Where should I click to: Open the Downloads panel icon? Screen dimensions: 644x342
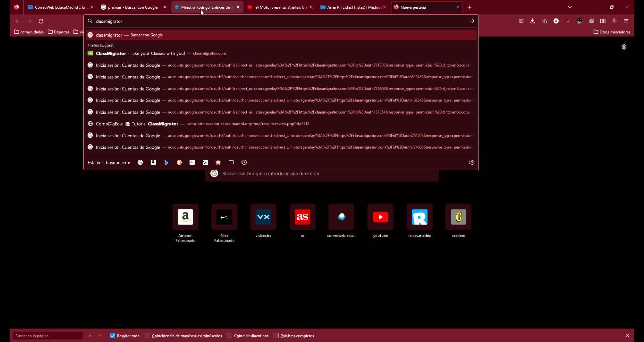tap(532, 21)
